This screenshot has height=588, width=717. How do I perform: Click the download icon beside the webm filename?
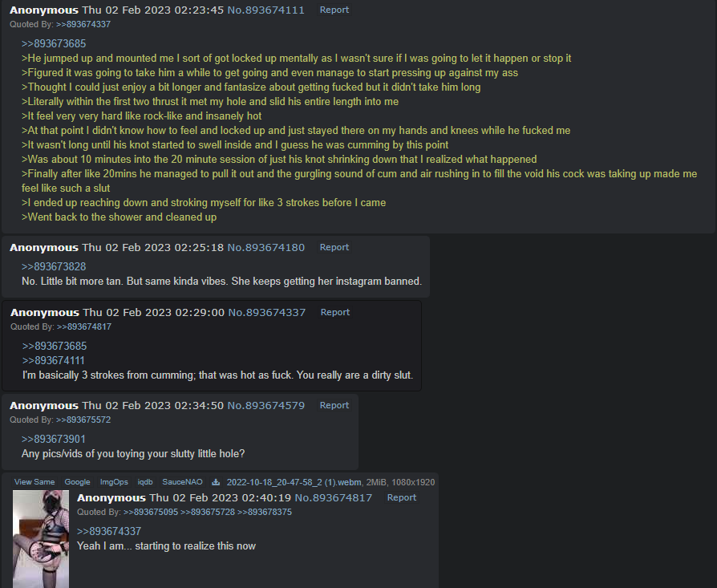tap(216, 482)
